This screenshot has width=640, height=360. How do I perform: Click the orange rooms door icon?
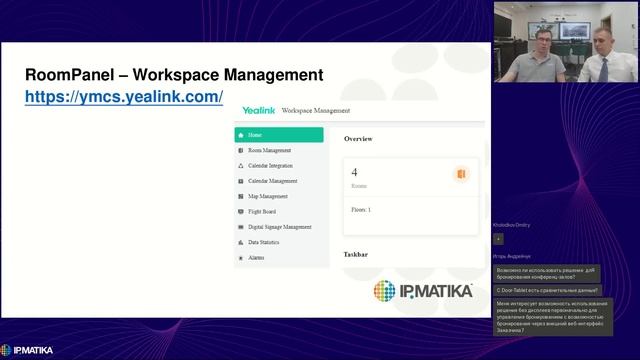[x=461, y=174]
